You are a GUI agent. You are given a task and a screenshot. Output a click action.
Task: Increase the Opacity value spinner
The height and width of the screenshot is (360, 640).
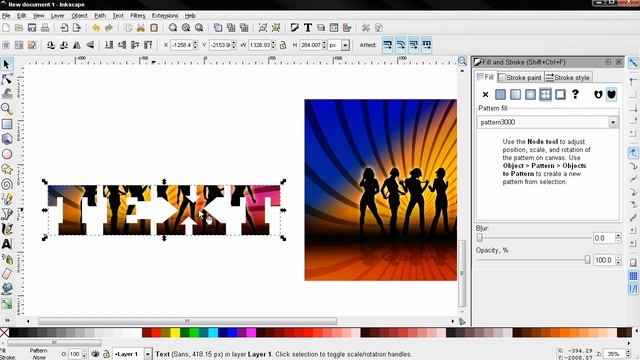tap(618, 258)
